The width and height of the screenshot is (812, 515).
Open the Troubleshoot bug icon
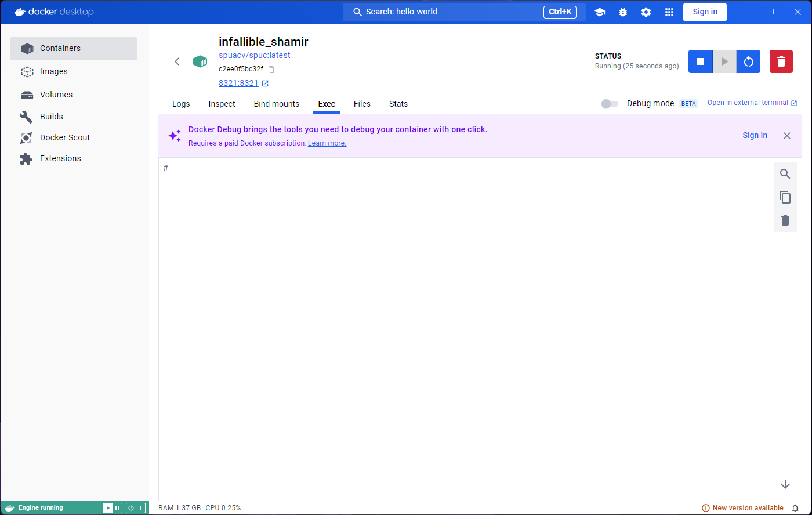click(x=623, y=12)
